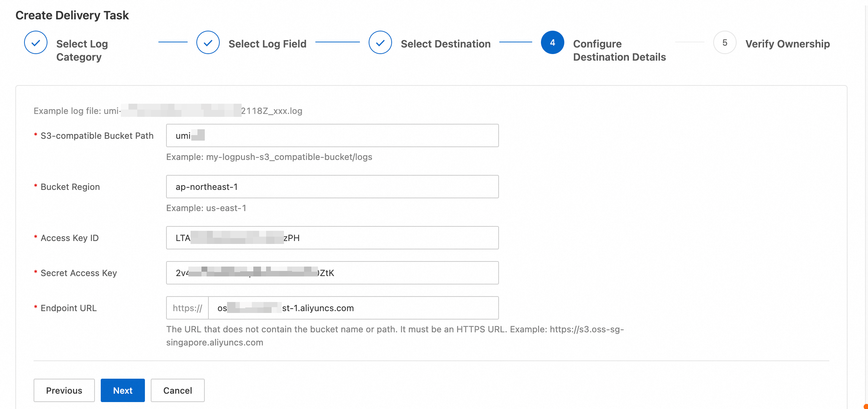The image size is (868, 409).
Task: Focus the Endpoint URL input field
Action: [353, 308]
